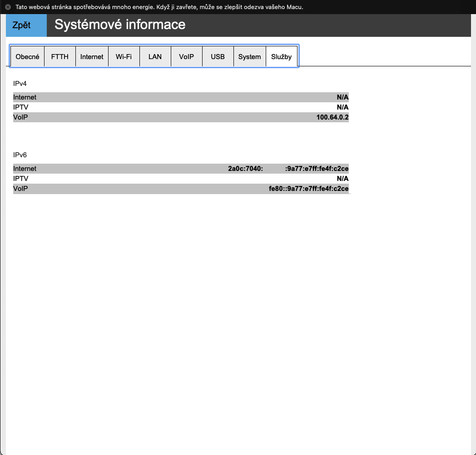Select the IPv4 Internet row label

pos(25,97)
